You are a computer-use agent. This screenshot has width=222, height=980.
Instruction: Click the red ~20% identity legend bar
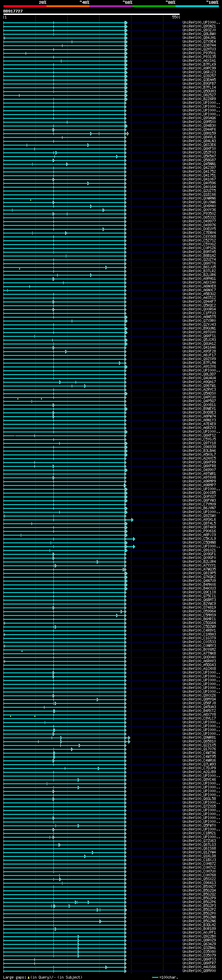point(25,6)
